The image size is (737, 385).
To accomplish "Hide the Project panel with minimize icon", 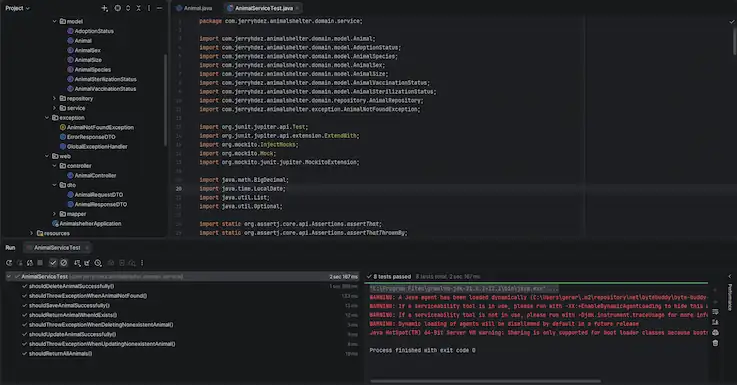I will [x=159, y=8].
